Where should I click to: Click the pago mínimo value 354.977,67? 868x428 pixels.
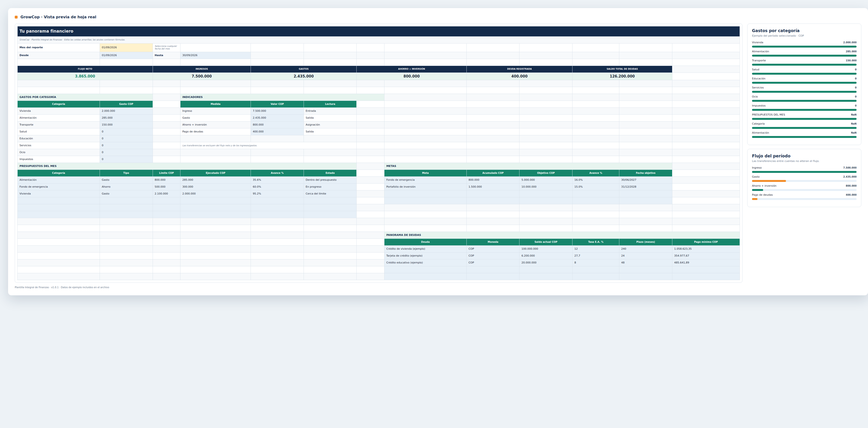coord(706,256)
